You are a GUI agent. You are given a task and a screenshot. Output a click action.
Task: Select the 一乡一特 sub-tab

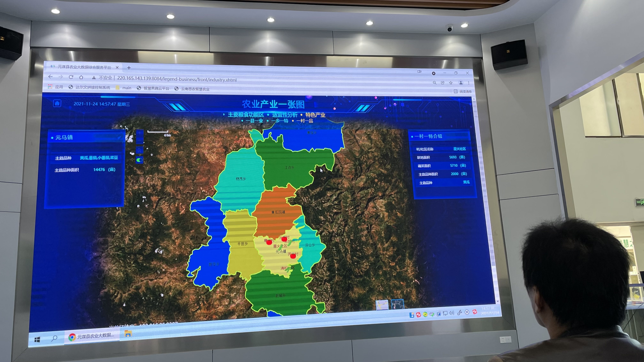coord(280,121)
